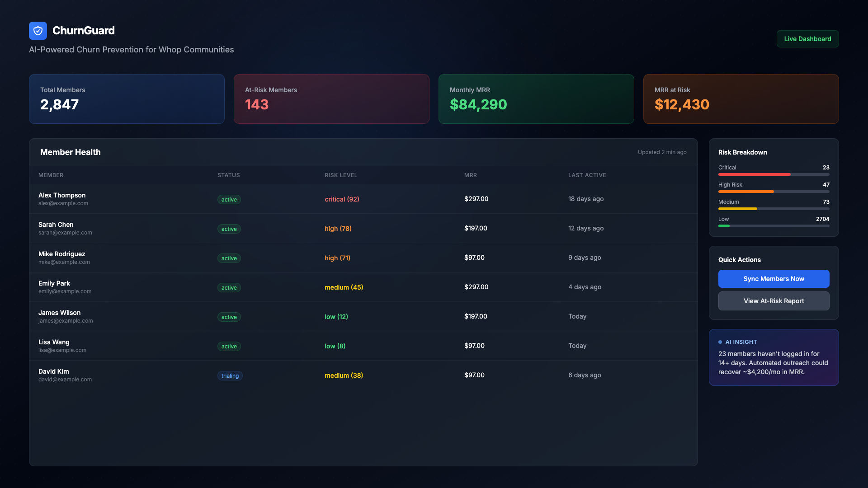Click the Low risk progress bar
Viewport: 868px width, 488px height.
point(774,226)
